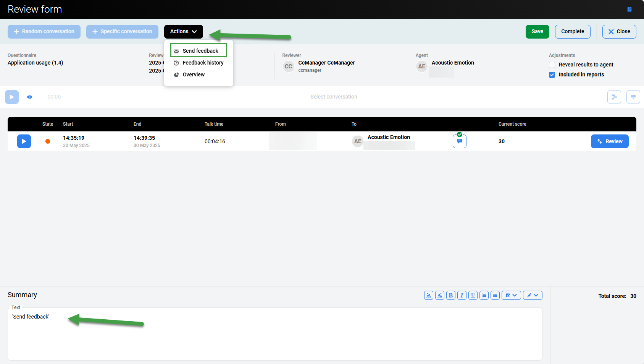Click the bold formatting icon
The image size is (644, 364).
click(450, 295)
